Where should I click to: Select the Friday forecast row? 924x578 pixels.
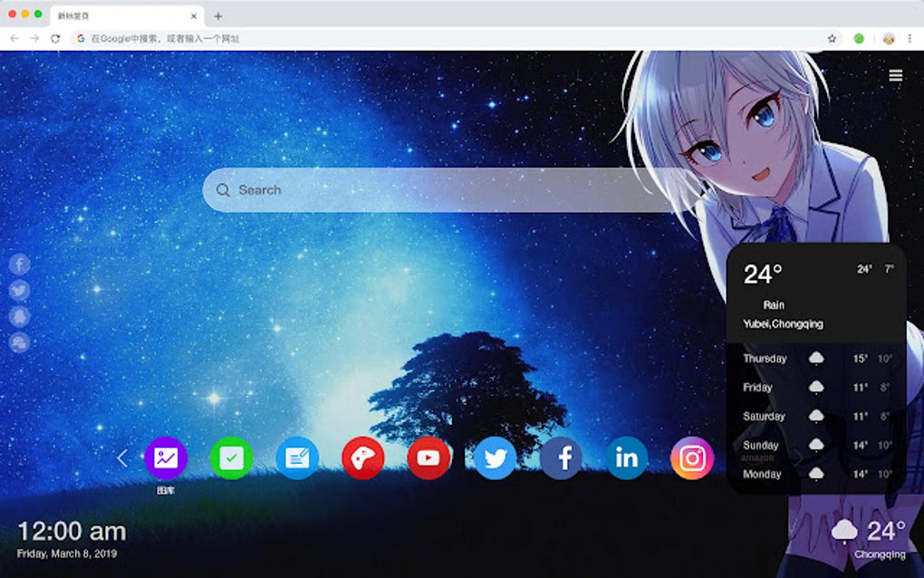[817, 387]
